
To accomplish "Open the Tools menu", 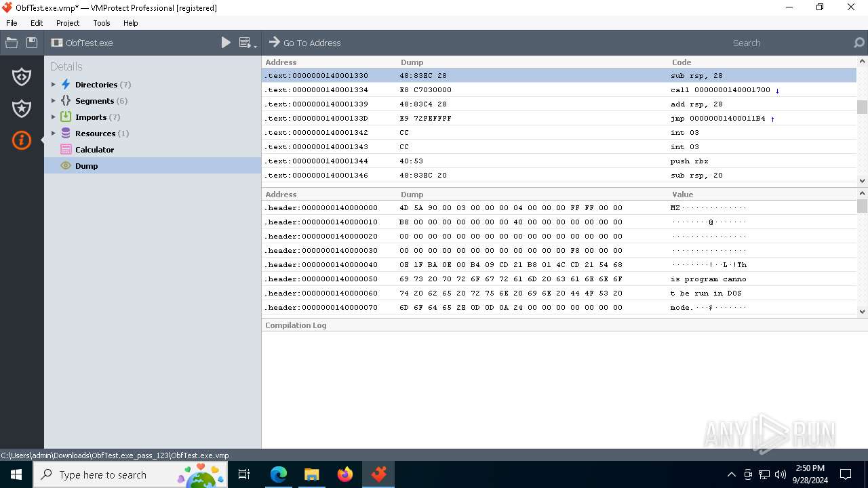I will click(102, 23).
